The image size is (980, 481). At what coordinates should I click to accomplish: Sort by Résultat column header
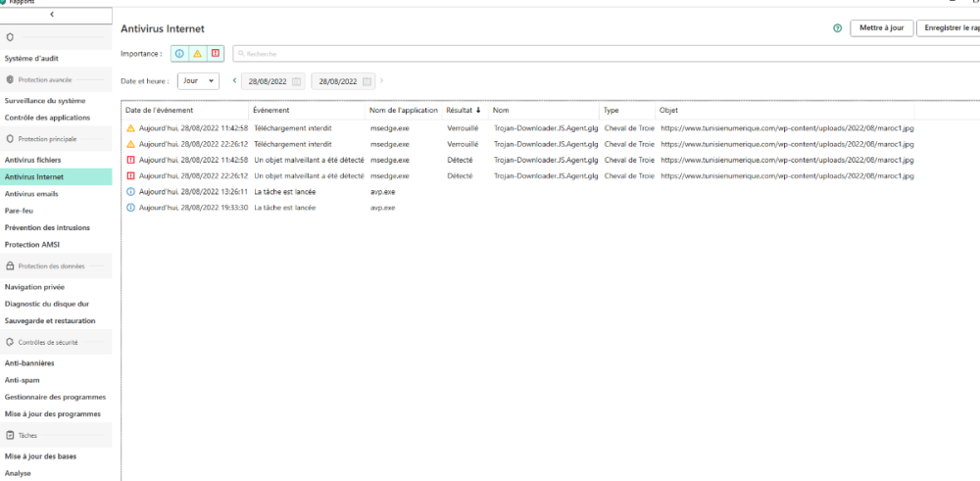465,110
